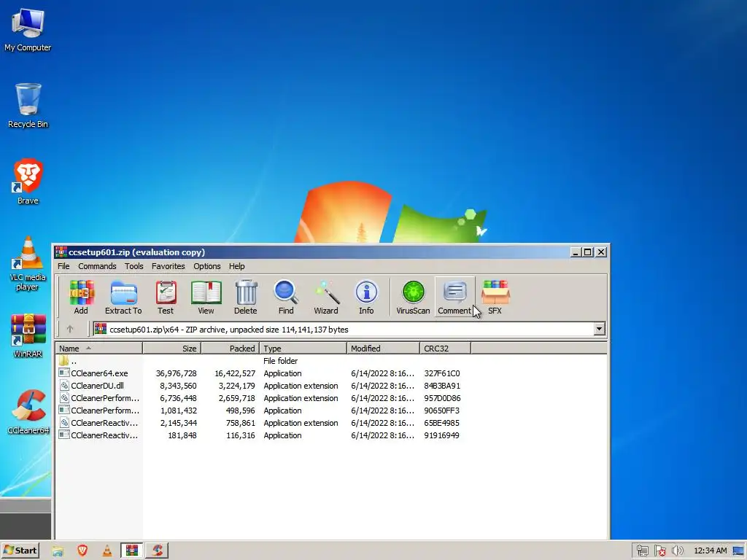
Task: Click the CCleaner taskbar icon
Action: coord(157,551)
